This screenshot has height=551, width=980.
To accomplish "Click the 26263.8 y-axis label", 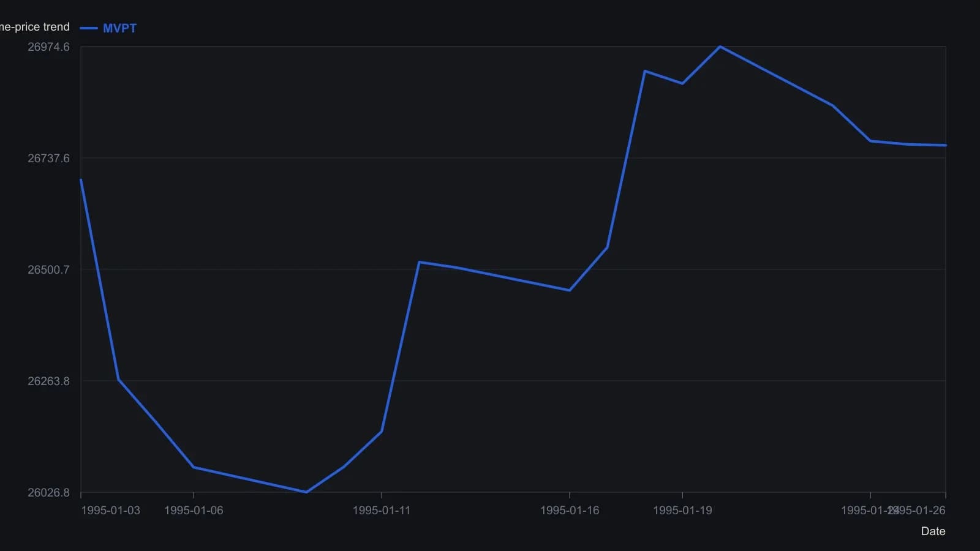I will 48,381.
